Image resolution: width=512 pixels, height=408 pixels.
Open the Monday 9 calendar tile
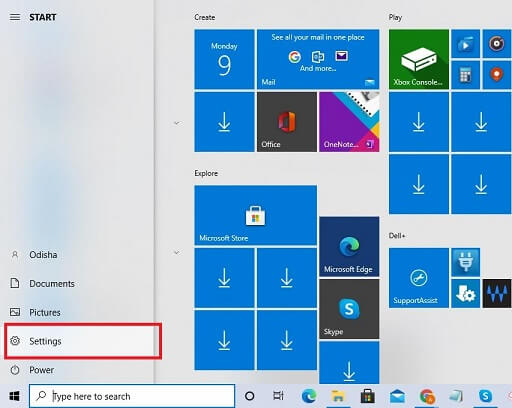click(x=224, y=59)
